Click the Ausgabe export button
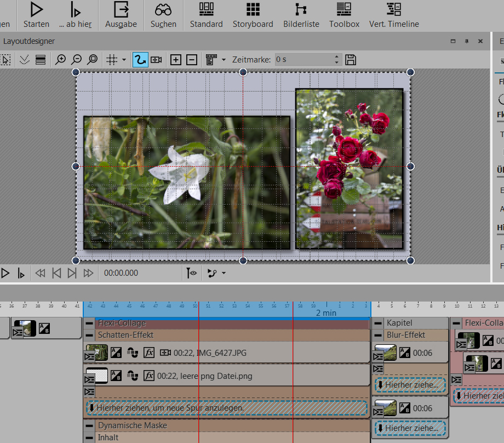The image size is (504, 443). [x=121, y=15]
